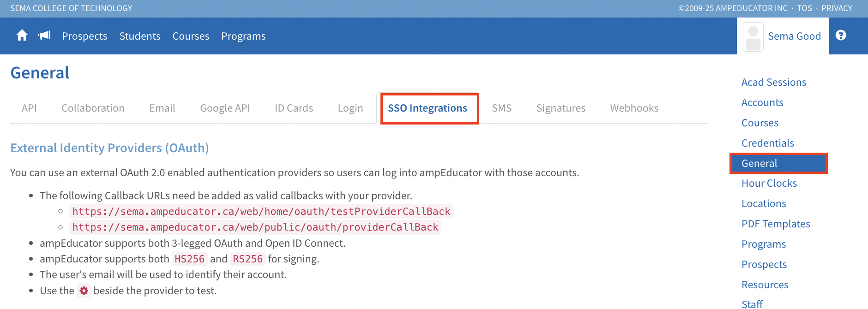Open Programs in the top navigation bar

[x=243, y=36]
